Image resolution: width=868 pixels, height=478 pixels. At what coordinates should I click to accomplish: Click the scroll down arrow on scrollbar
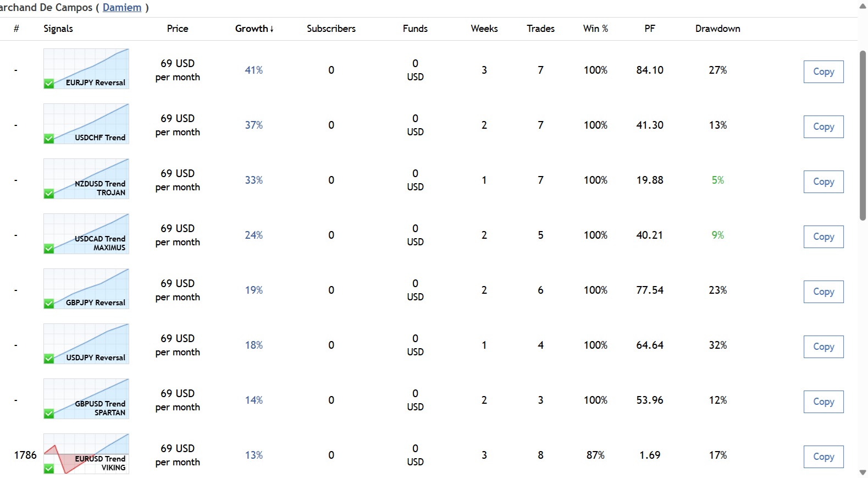pyautogui.click(x=863, y=472)
